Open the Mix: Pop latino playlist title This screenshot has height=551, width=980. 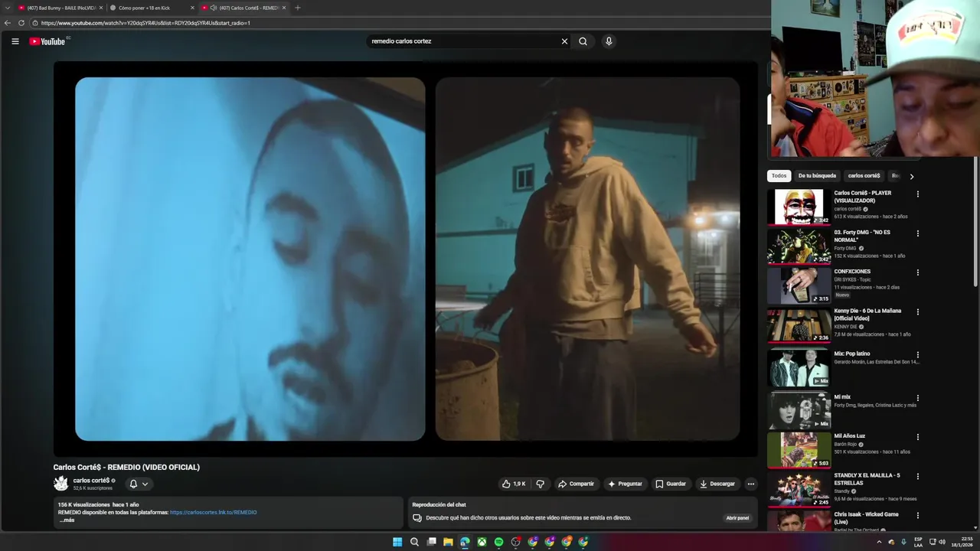click(x=852, y=354)
